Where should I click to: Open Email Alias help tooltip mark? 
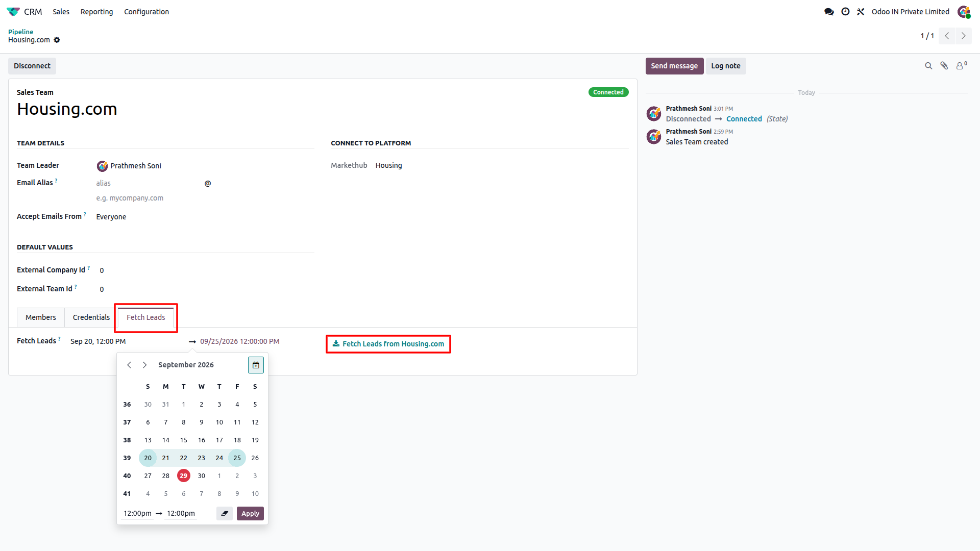56,181
